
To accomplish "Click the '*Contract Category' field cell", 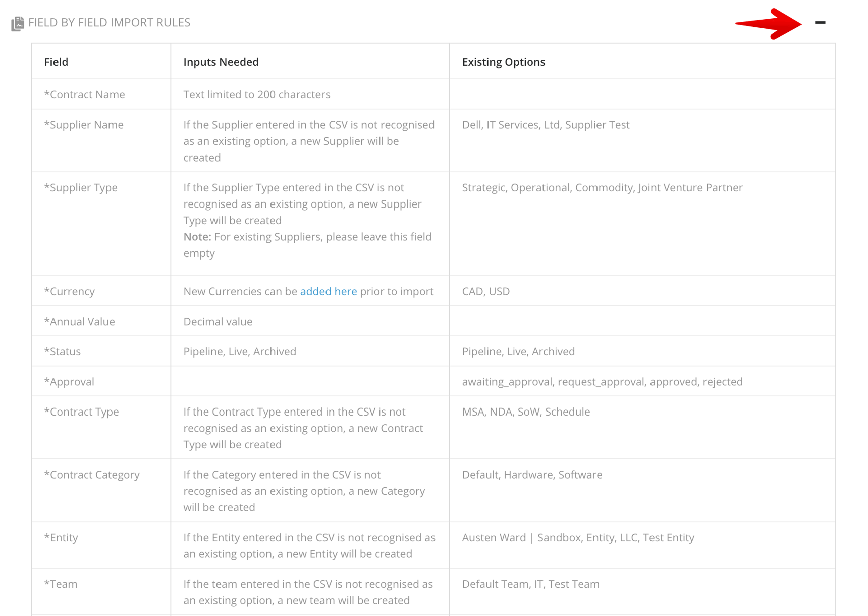I will 92,475.
